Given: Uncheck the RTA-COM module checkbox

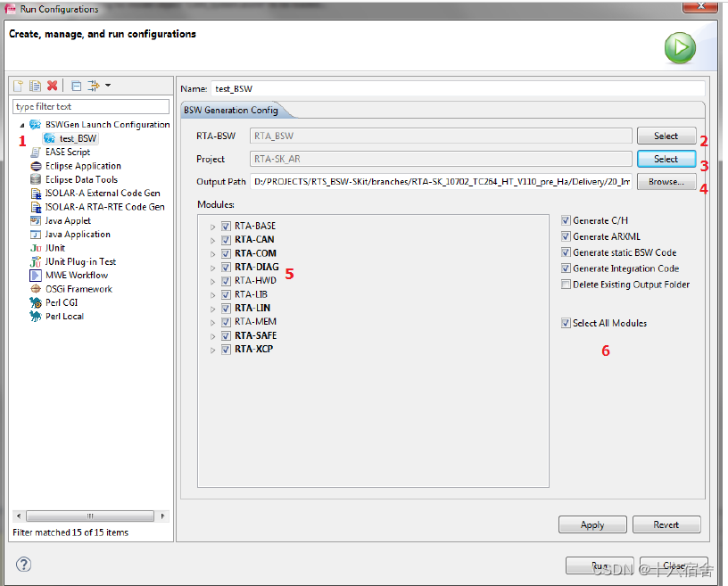Looking at the screenshot, I should pyautogui.click(x=226, y=253).
